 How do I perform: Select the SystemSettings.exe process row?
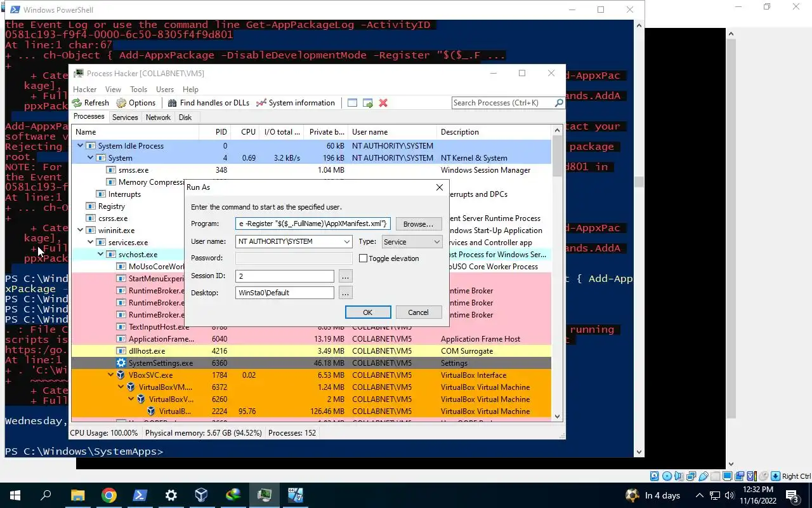pos(311,363)
